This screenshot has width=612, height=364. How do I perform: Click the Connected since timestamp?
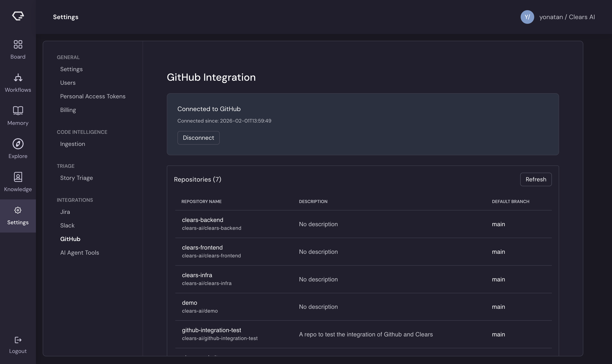(224, 121)
